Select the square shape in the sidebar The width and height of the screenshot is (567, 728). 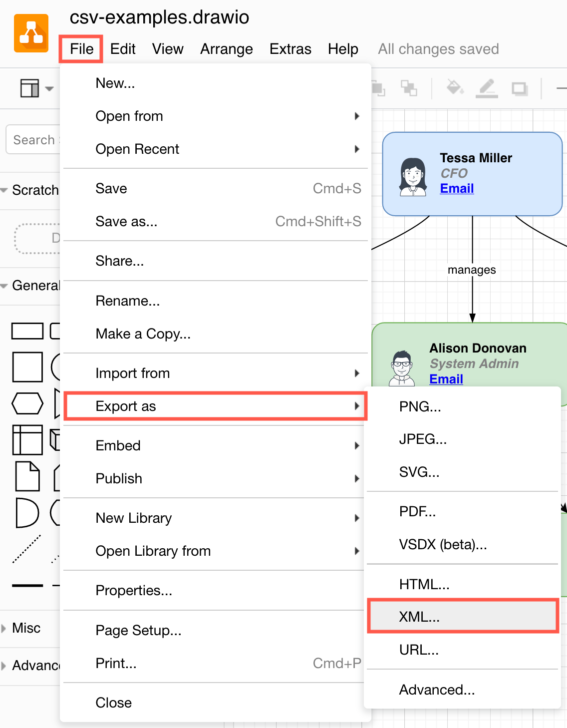27,367
